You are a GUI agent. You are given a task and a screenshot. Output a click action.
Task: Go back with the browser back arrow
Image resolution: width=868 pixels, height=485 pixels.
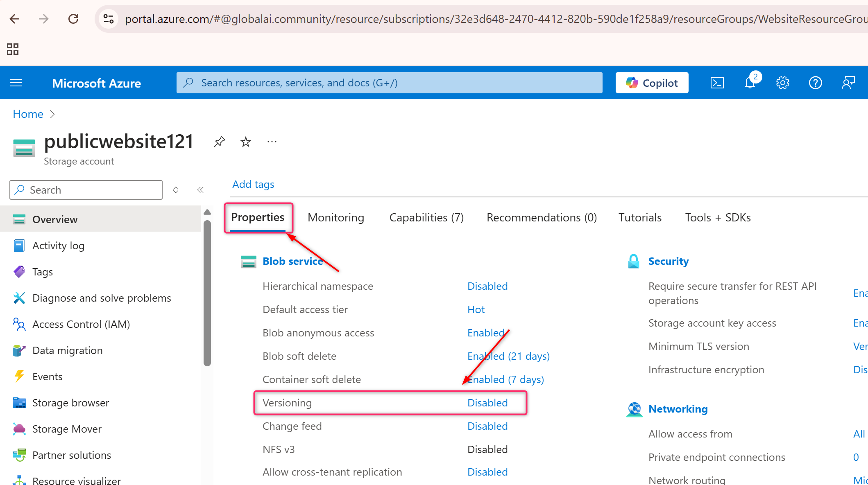click(x=15, y=19)
